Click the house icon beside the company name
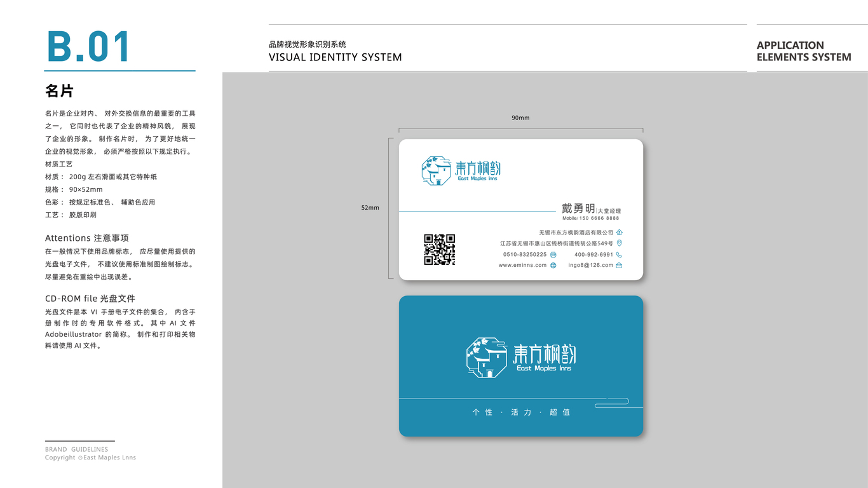The height and width of the screenshot is (488, 868). [620, 233]
